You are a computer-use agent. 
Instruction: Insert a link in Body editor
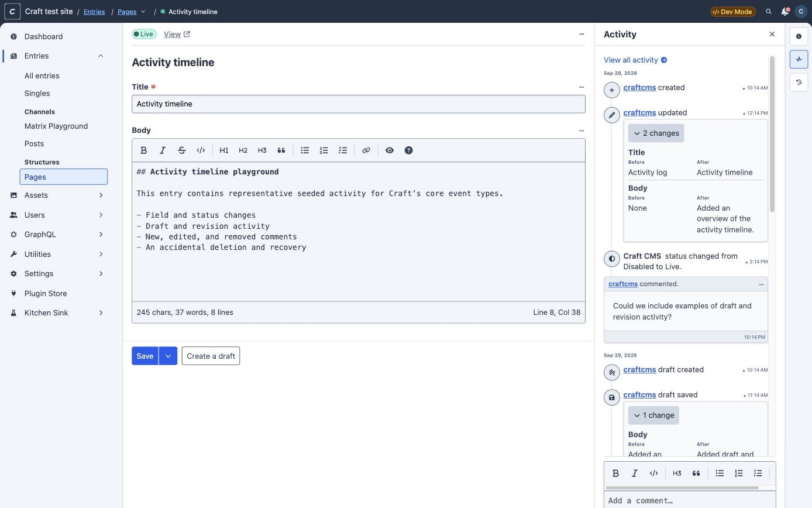click(x=366, y=150)
